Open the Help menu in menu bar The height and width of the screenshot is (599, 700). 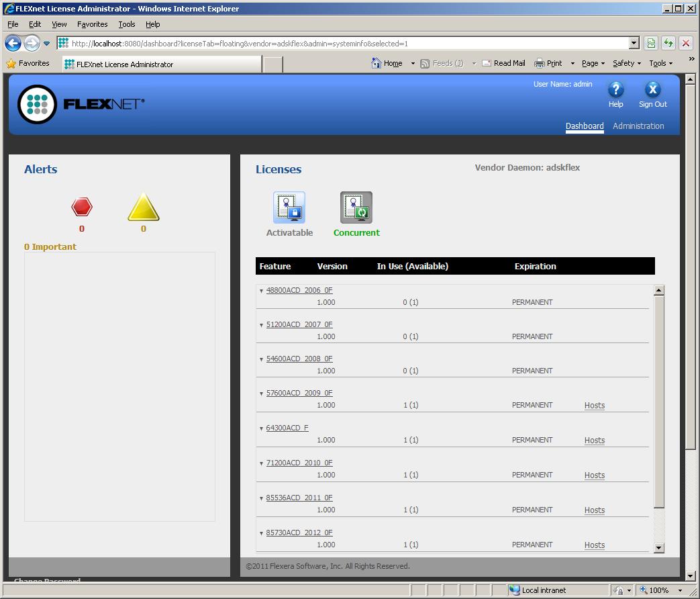tap(152, 24)
